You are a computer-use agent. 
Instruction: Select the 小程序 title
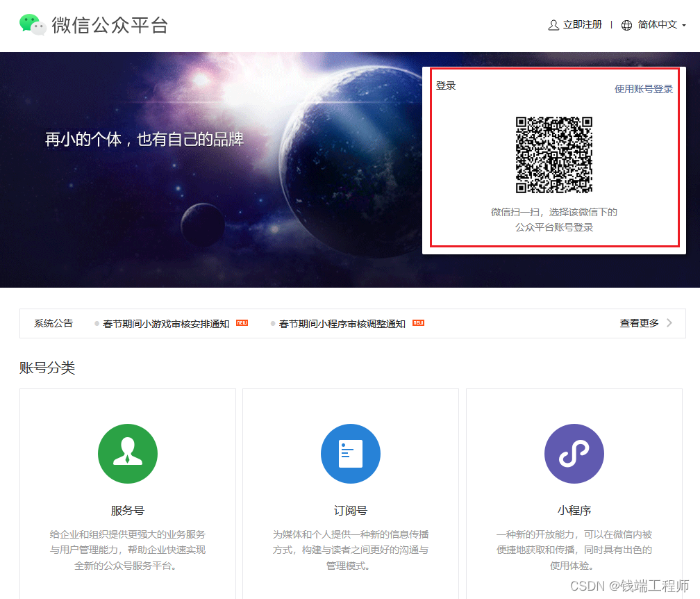click(x=574, y=511)
